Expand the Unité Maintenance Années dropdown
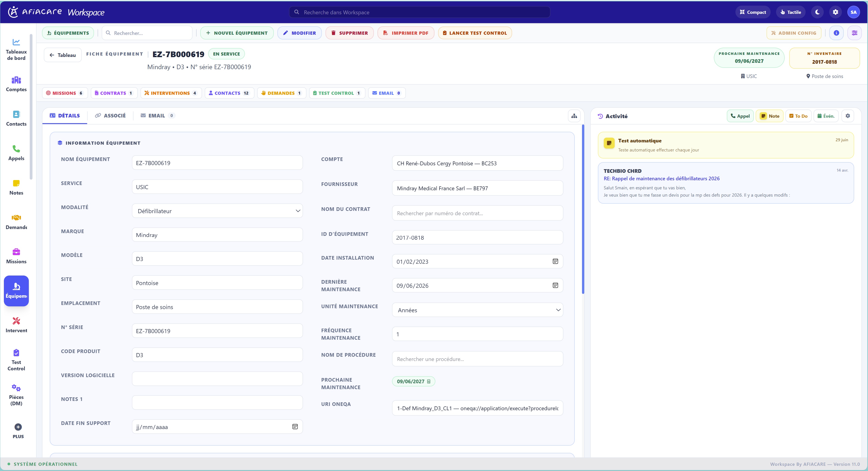The image size is (868, 471). [x=477, y=310]
